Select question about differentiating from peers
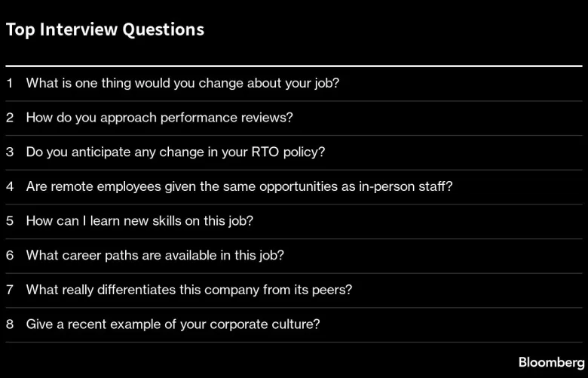This screenshot has width=588, height=378. pos(189,290)
